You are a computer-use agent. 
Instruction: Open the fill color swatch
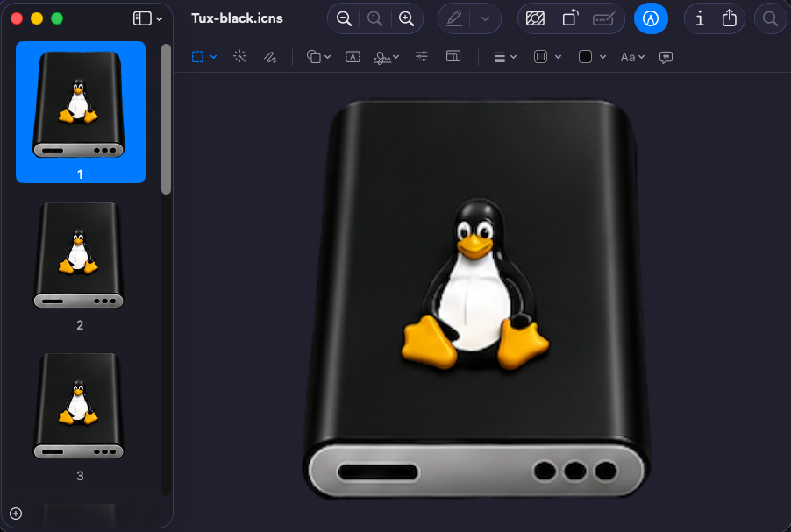pos(585,56)
